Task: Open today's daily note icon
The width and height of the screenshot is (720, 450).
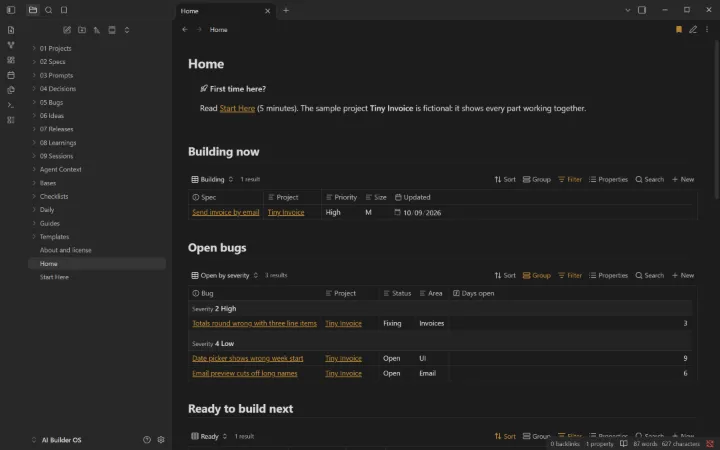Action: [x=11, y=75]
